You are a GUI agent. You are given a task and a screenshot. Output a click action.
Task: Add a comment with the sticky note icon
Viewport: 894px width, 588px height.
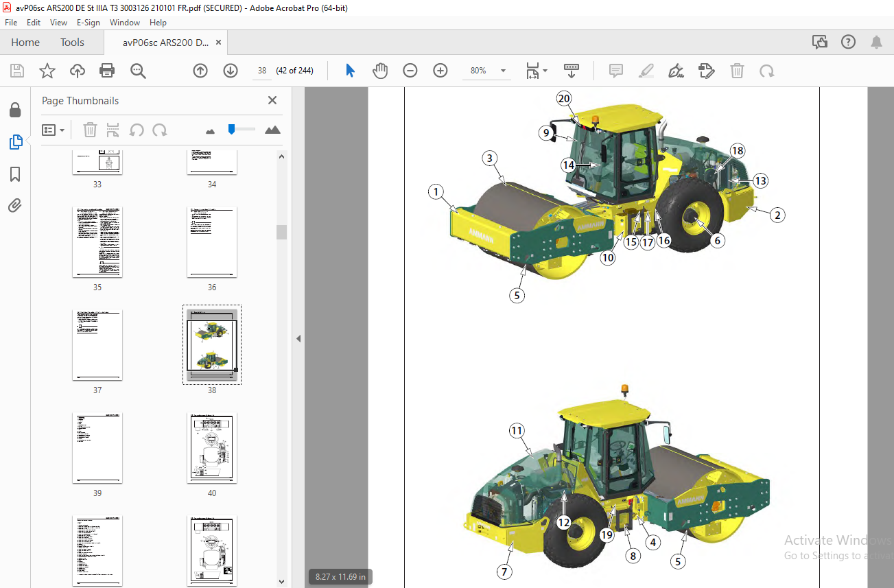pos(616,71)
